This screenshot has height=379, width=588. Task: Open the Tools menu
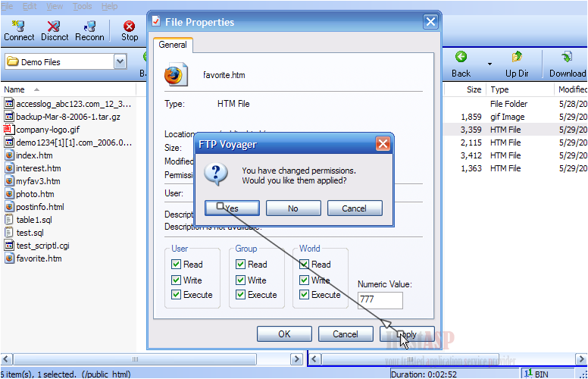[82, 6]
